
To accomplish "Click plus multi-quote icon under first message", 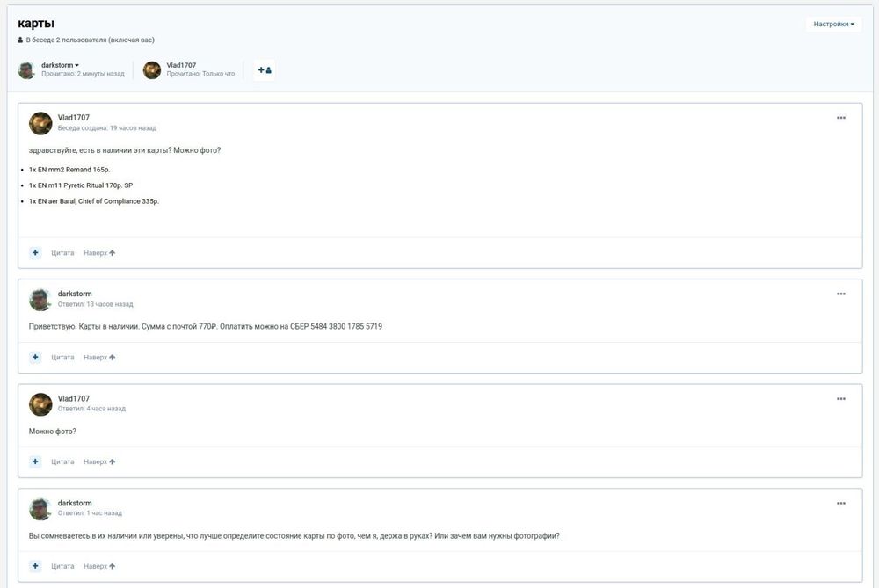I will pyautogui.click(x=35, y=253).
